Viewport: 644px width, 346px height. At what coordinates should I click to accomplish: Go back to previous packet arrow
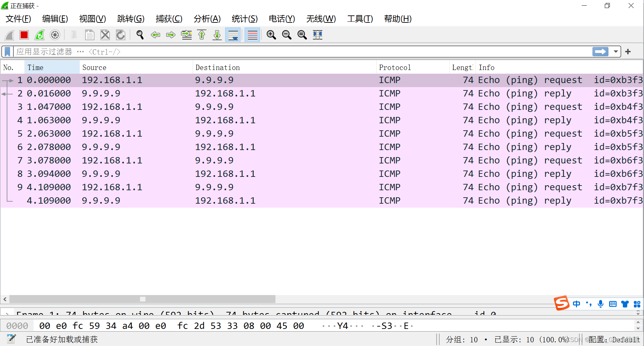tap(155, 35)
